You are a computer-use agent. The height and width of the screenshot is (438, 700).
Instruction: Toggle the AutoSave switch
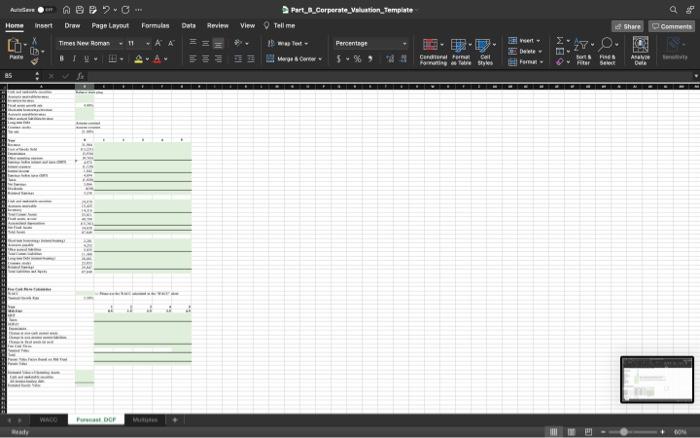pos(44,10)
